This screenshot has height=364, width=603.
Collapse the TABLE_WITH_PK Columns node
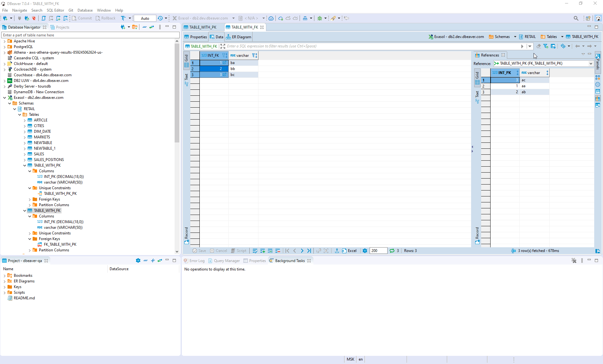click(x=30, y=171)
